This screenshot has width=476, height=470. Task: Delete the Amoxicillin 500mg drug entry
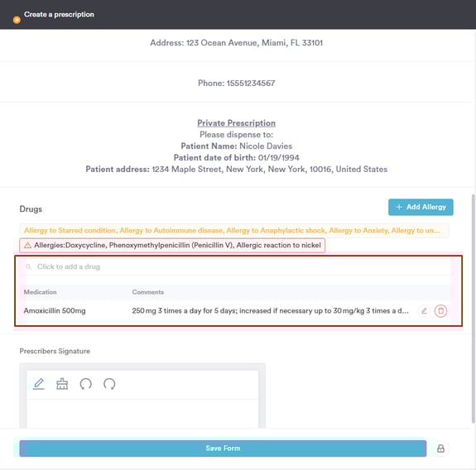click(440, 310)
